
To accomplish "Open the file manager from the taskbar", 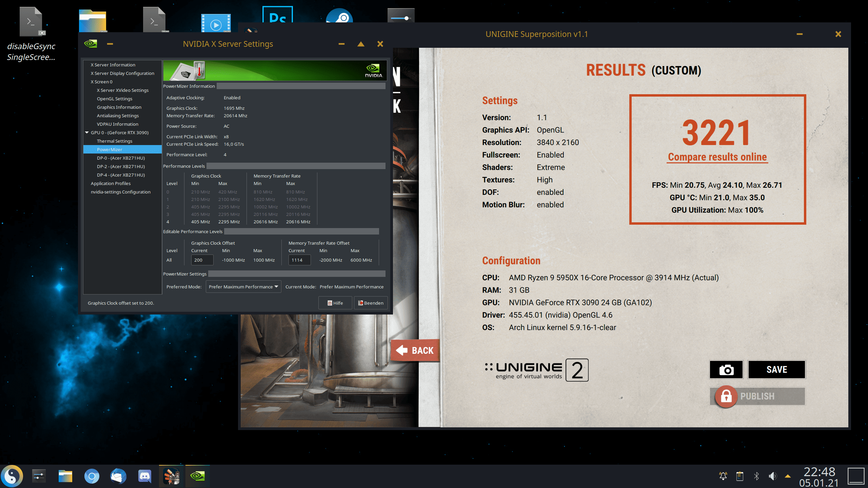I will click(x=65, y=476).
